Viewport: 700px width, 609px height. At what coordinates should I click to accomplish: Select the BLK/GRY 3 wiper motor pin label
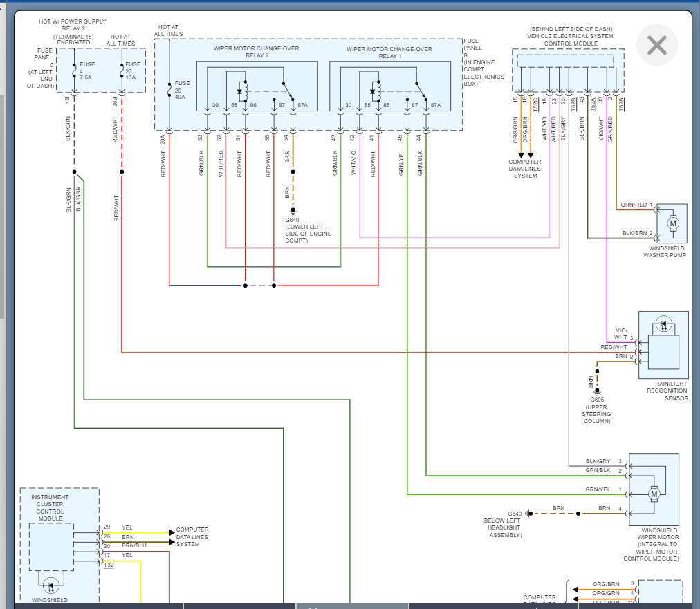pos(604,461)
